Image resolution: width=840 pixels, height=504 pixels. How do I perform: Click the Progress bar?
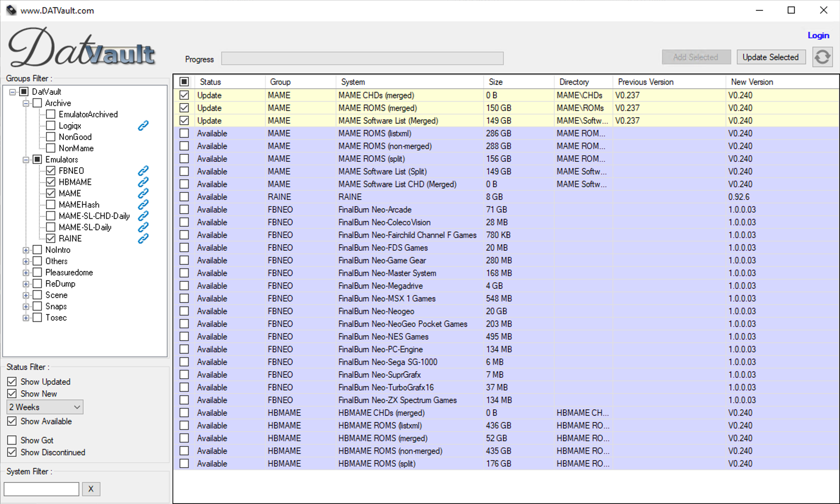pos(362,58)
